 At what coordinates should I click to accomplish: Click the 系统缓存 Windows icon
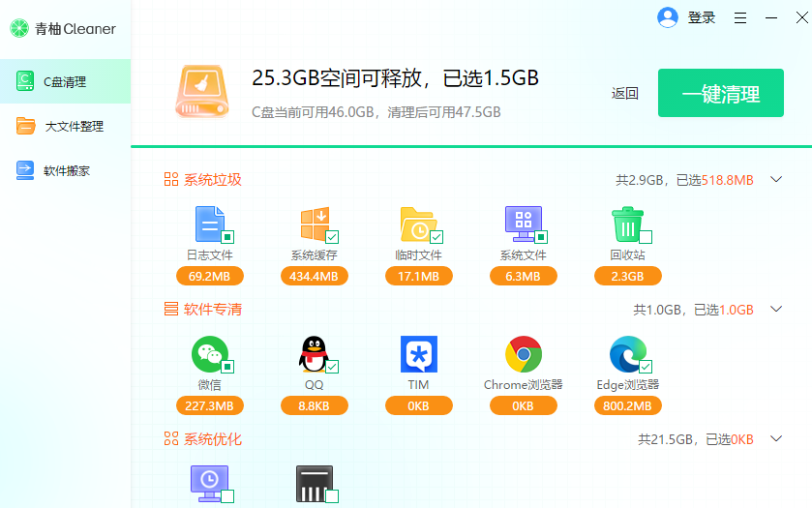click(x=315, y=224)
